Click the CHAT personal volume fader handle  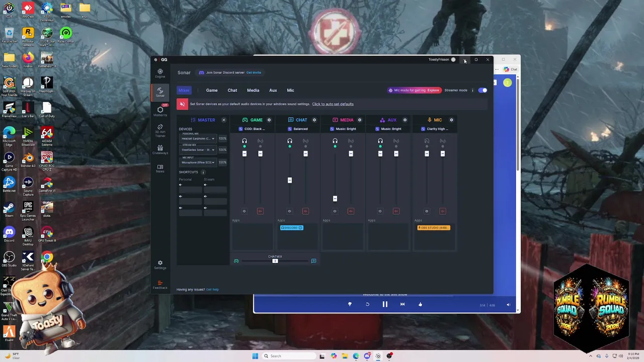point(290,180)
